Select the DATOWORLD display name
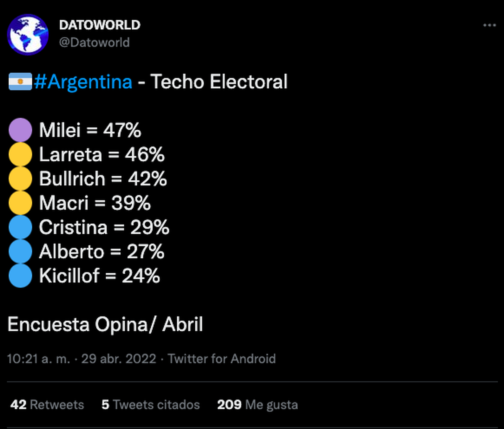Image resolution: width=504 pixels, height=429 pixels. pos(101,25)
